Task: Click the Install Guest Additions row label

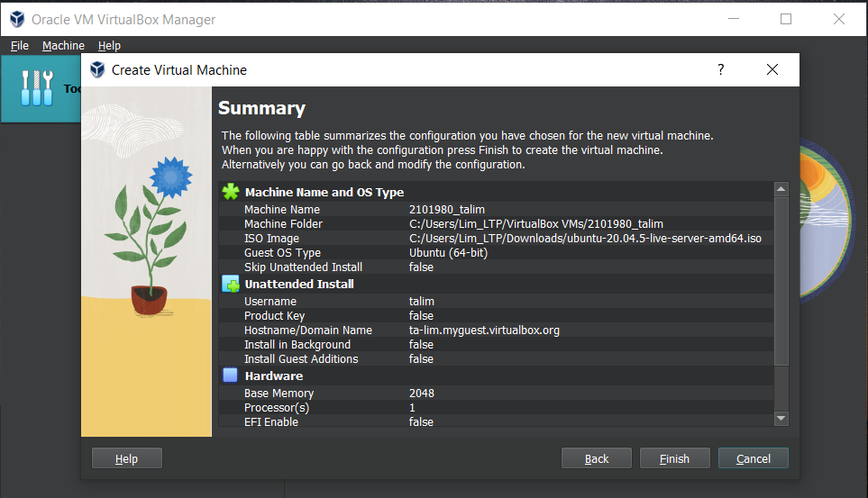Action: coord(301,358)
